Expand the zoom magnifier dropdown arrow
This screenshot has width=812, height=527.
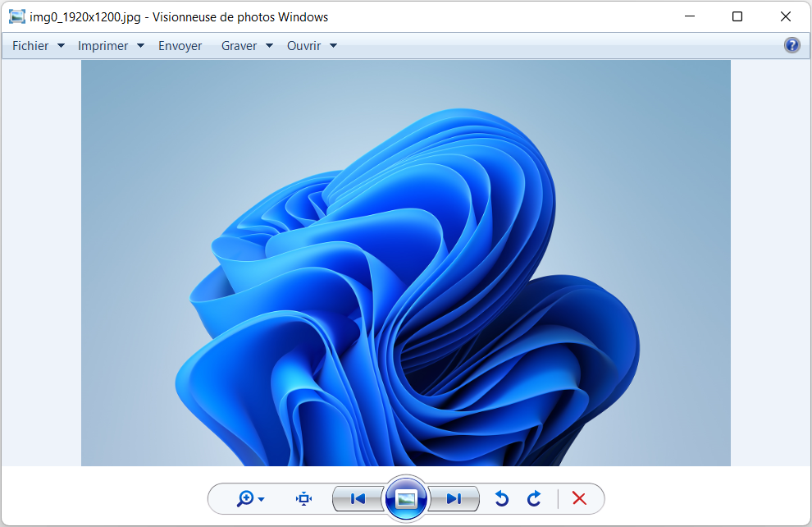point(261,500)
